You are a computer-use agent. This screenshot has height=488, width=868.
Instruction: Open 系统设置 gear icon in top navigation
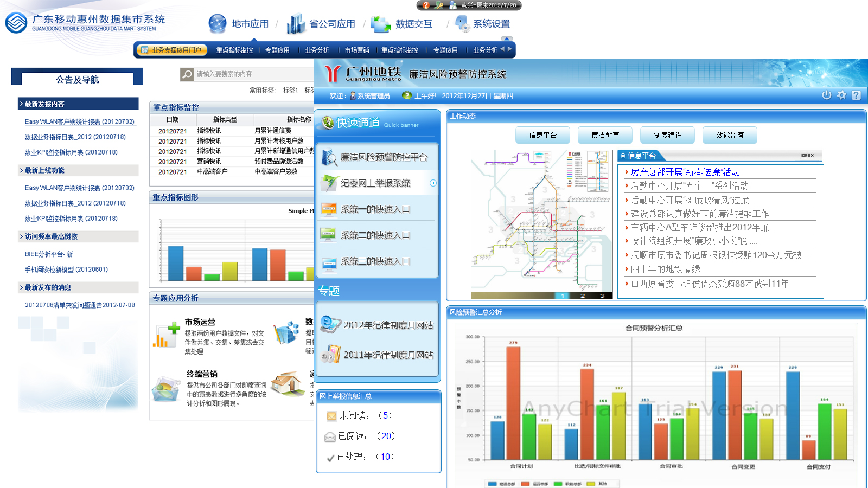(x=462, y=23)
